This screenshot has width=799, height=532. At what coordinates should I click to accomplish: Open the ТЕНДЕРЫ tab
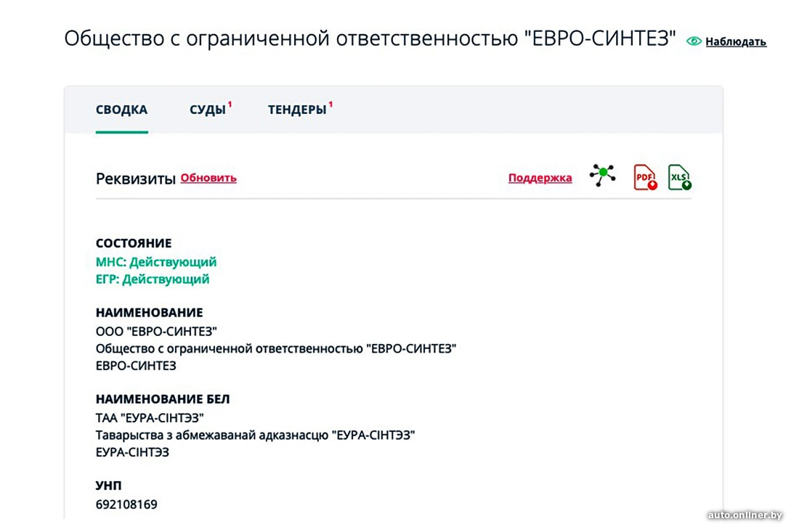[297, 110]
